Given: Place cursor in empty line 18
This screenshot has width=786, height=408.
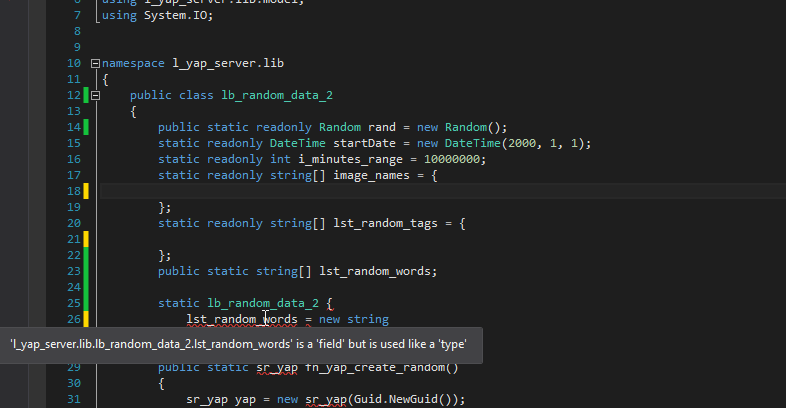Looking at the screenshot, I should click(443, 191).
